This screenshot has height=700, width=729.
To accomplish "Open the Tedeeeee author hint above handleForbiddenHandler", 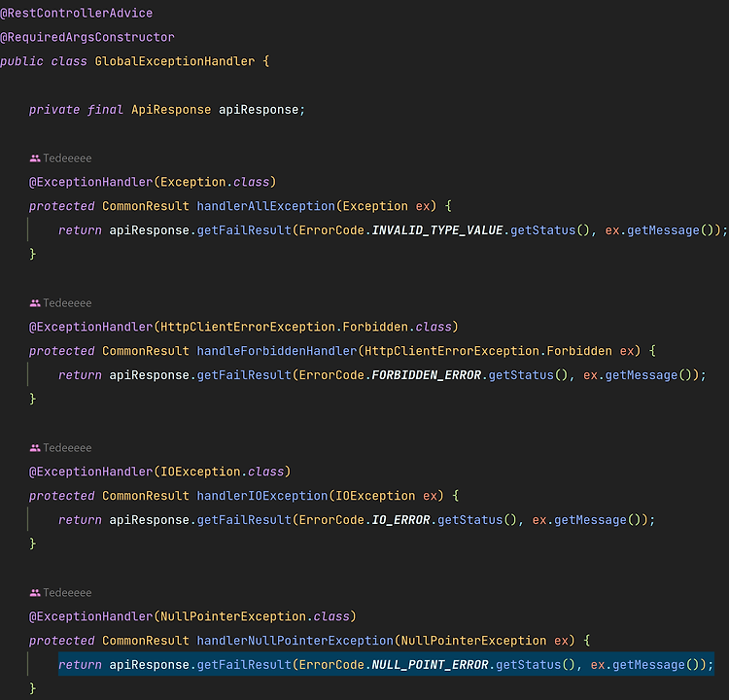I will [67, 303].
